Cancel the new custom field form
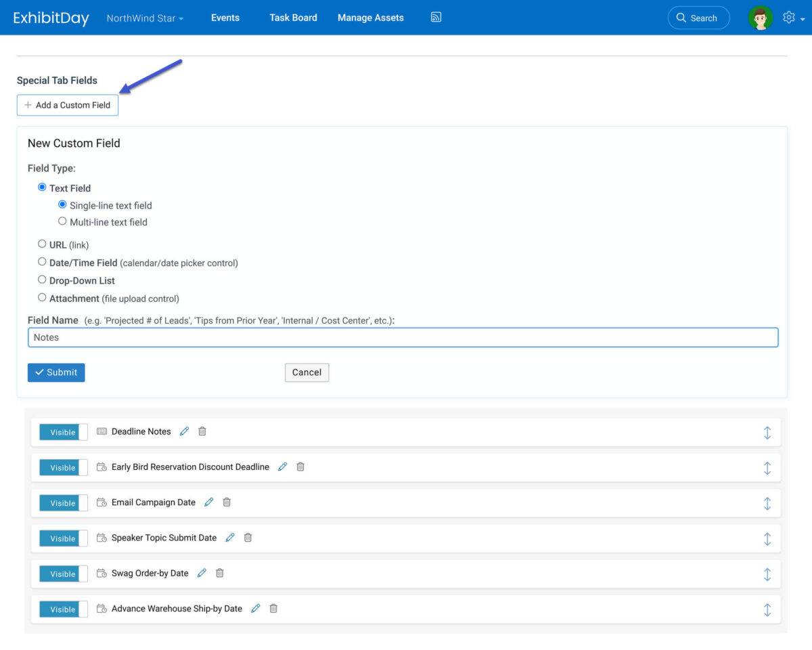Viewport: 812px width, 650px height. (307, 372)
